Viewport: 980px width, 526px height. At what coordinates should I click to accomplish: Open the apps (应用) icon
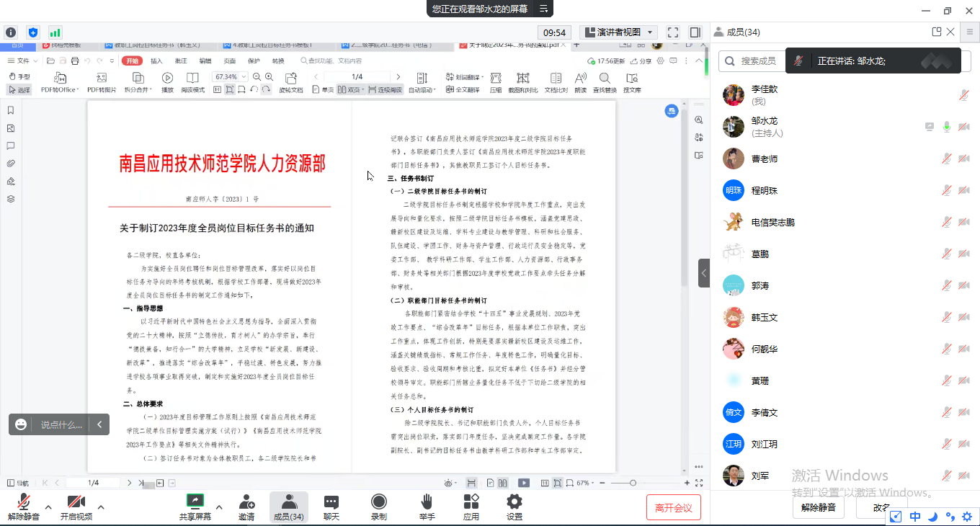[471, 507]
